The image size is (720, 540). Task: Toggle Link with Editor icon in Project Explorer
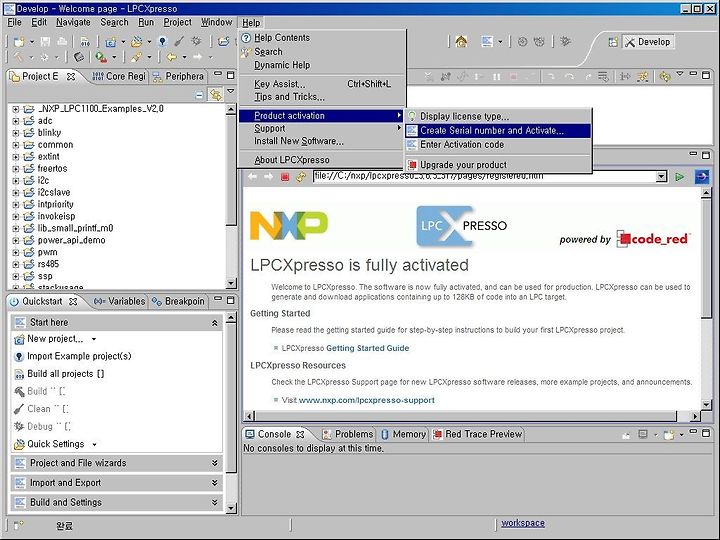click(x=215, y=95)
